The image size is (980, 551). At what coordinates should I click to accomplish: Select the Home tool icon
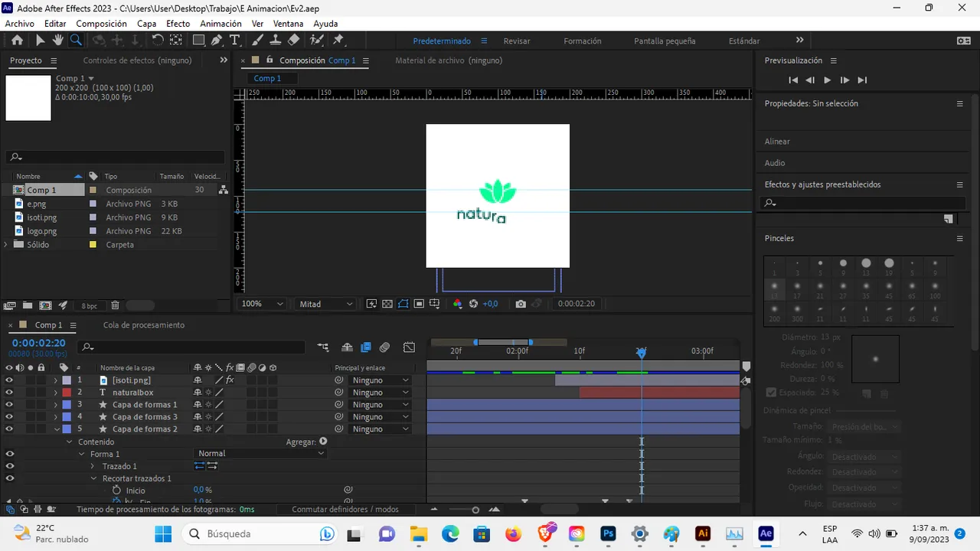click(x=17, y=41)
